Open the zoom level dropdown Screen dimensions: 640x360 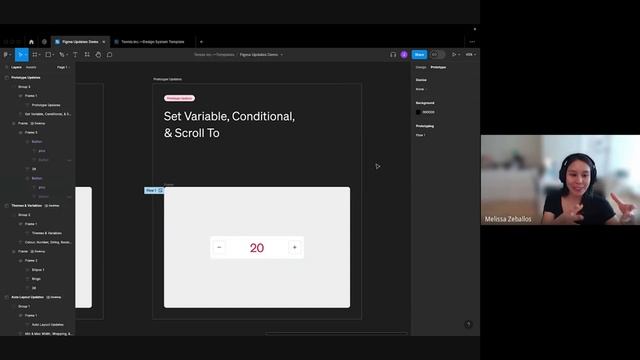pyautogui.click(x=471, y=54)
